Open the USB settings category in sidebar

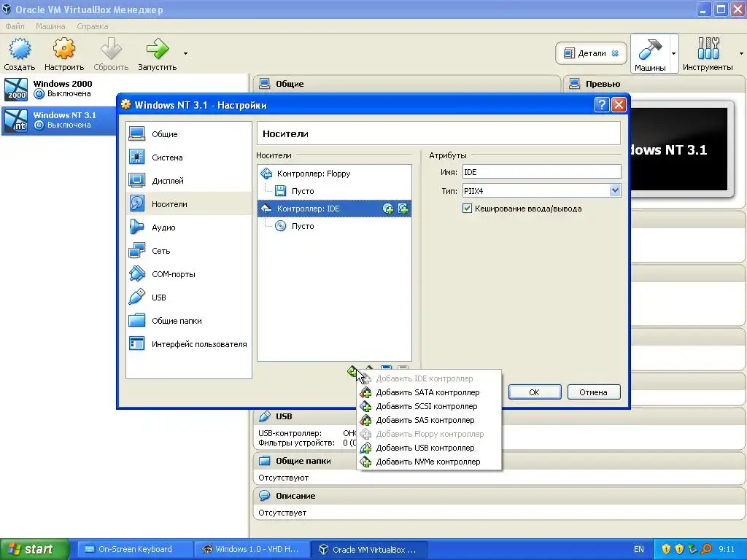click(189, 297)
